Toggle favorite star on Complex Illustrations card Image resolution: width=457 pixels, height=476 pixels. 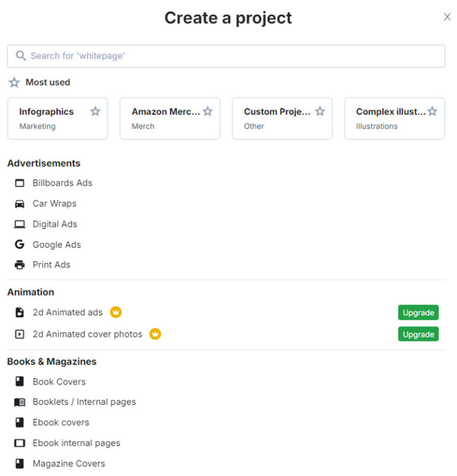(x=433, y=111)
